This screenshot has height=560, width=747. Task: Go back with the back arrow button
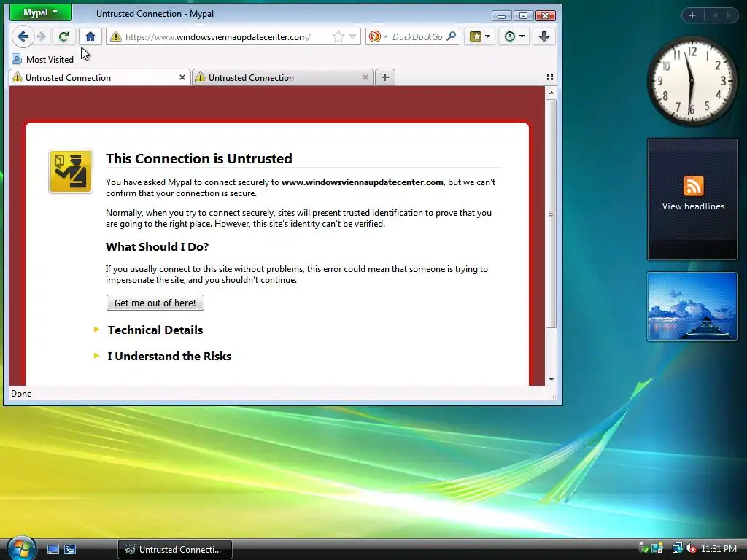click(x=23, y=36)
